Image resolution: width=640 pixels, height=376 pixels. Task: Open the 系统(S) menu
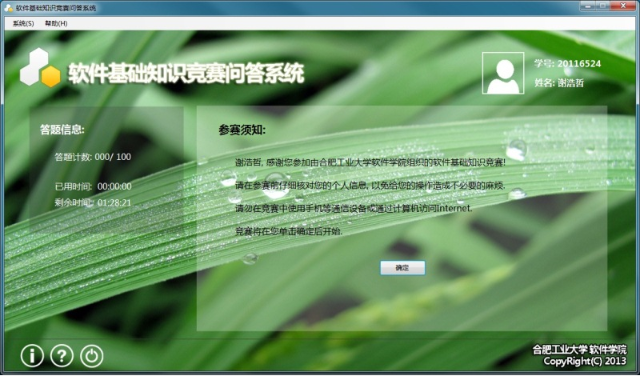click(23, 24)
